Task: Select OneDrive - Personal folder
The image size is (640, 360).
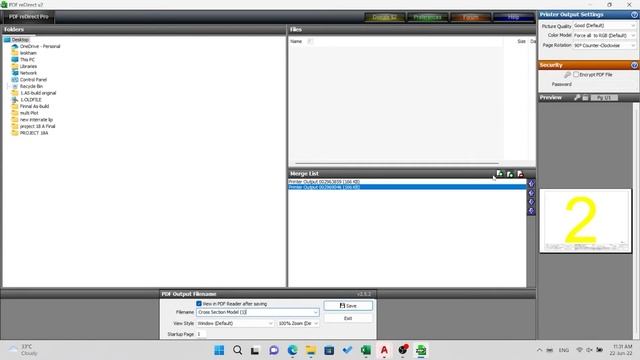Action: point(40,47)
